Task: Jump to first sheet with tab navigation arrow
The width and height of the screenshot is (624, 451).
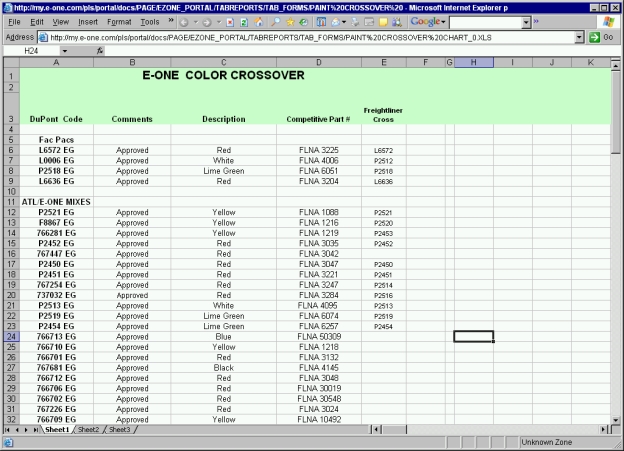Action: pyautogui.click(x=7, y=430)
